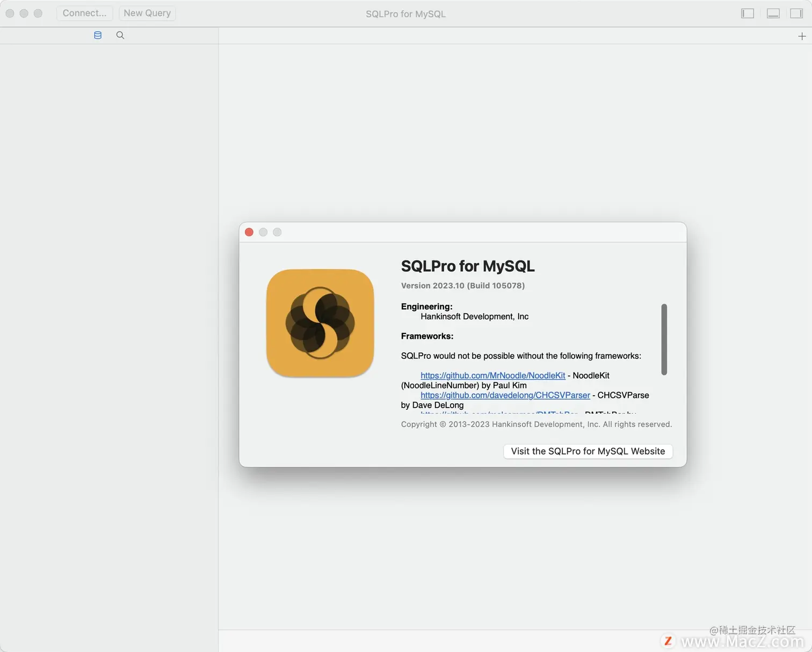Add a new tab with plus icon

802,36
